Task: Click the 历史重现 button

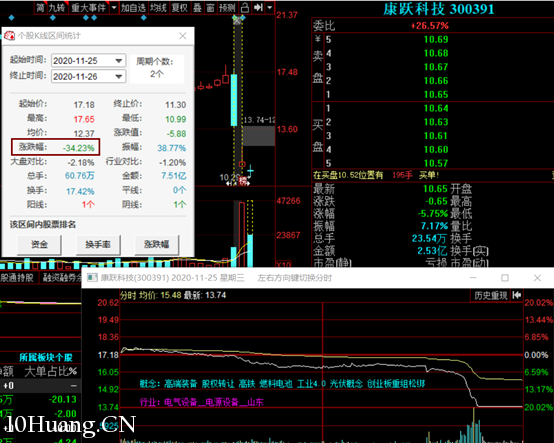Action: coord(490,295)
